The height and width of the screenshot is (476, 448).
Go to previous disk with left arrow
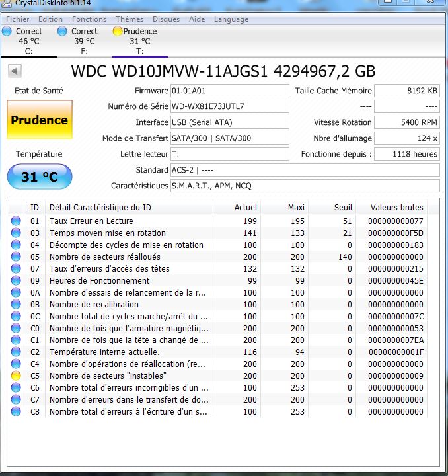tap(15, 71)
